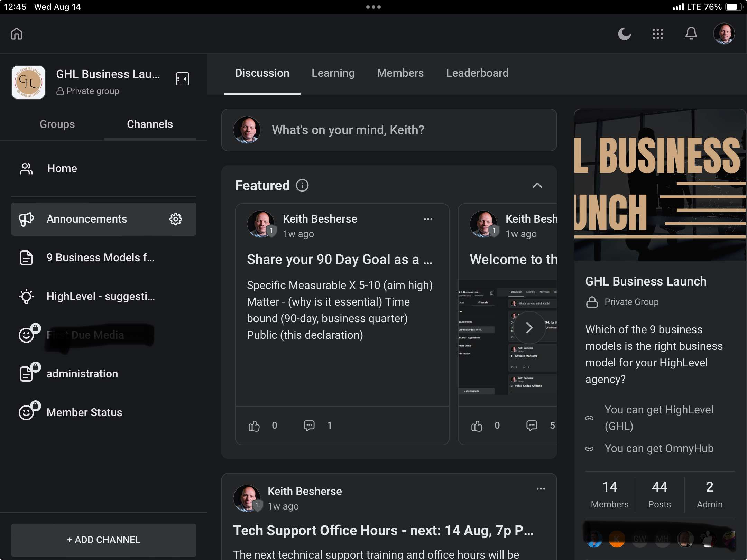747x560 pixels.
Task: Open HighLevel suggestions channel
Action: point(104,297)
